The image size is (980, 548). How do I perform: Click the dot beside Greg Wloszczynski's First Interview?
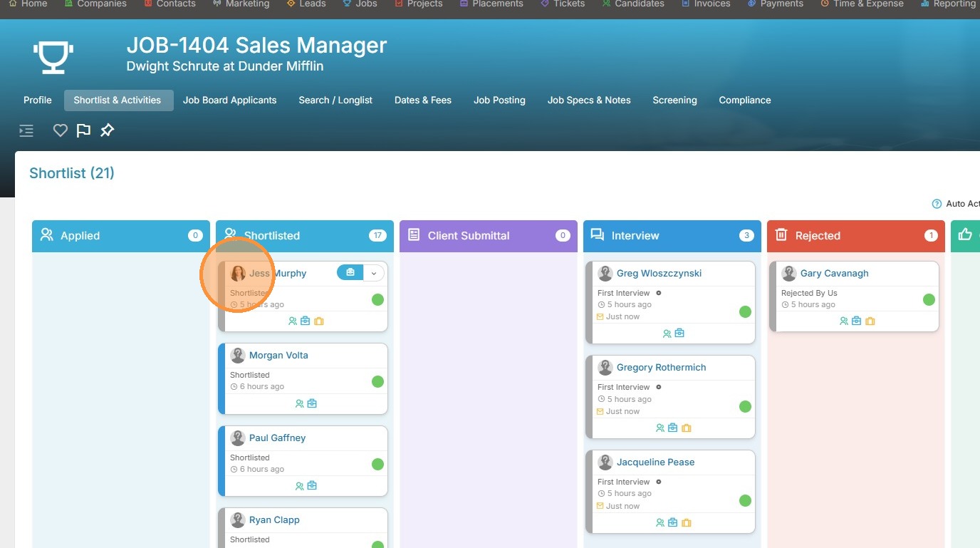659,293
